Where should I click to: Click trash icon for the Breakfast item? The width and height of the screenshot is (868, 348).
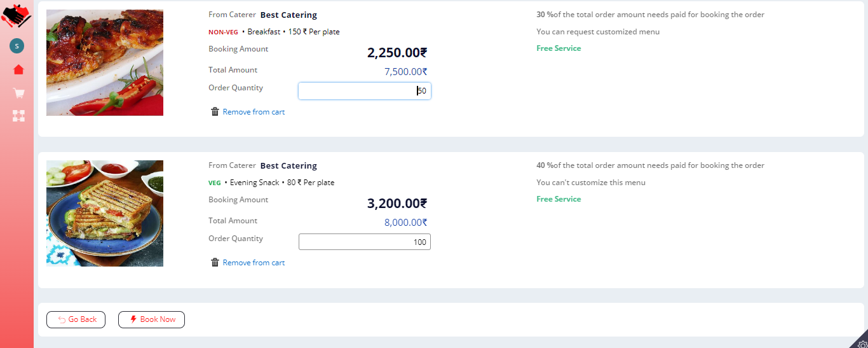point(215,112)
